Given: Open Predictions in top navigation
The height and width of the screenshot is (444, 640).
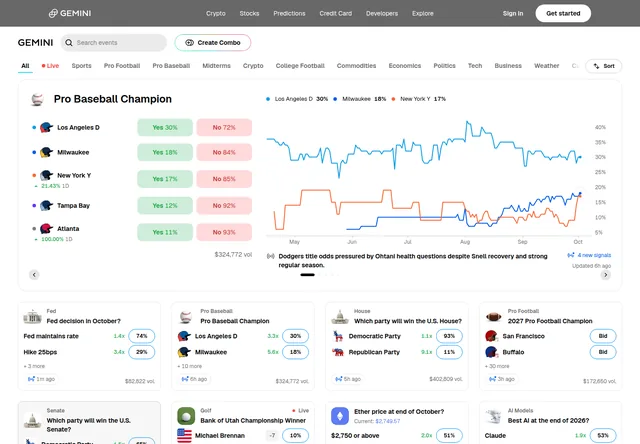Looking at the screenshot, I should [x=289, y=13].
